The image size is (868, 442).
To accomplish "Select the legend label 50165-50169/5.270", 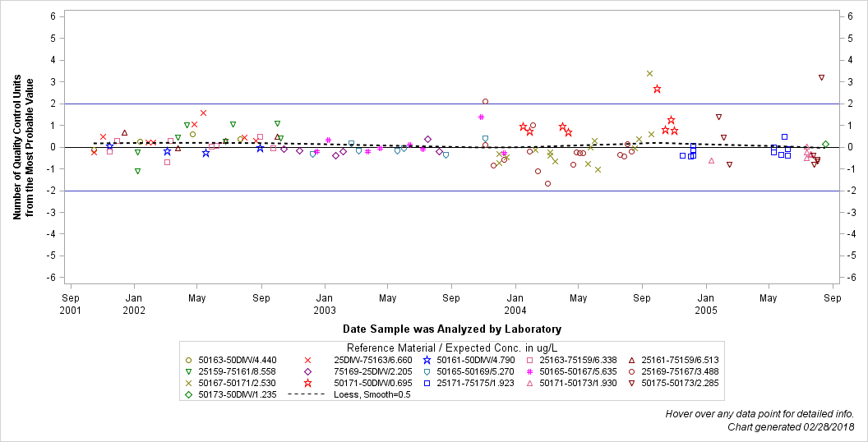I will (x=476, y=371).
